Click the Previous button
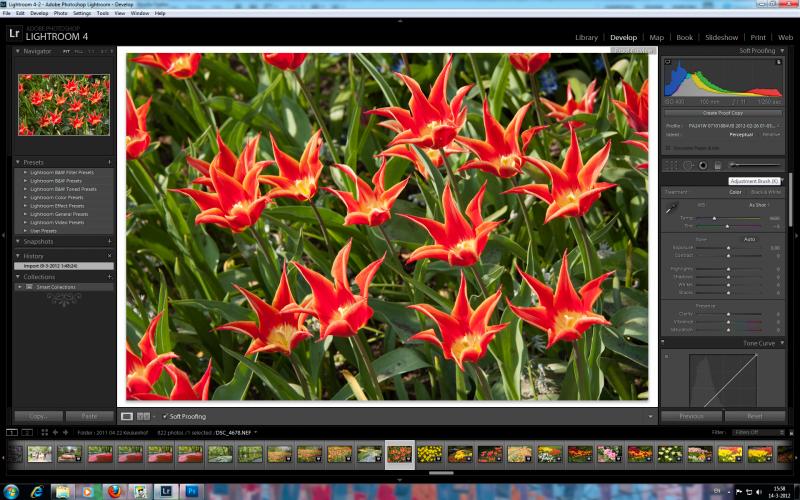Image resolution: width=800 pixels, height=500 pixels. 691,416
